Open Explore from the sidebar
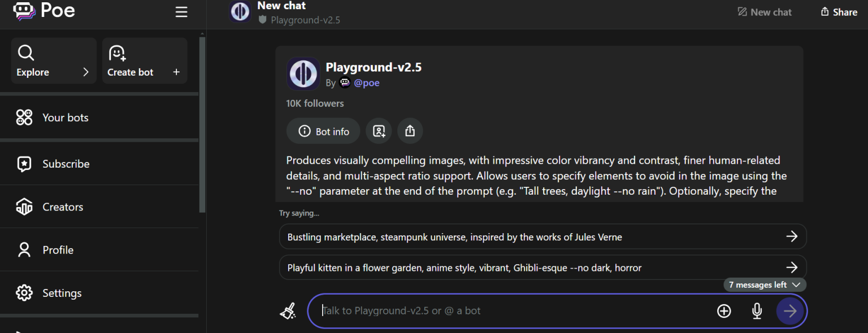 [x=32, y=60]
